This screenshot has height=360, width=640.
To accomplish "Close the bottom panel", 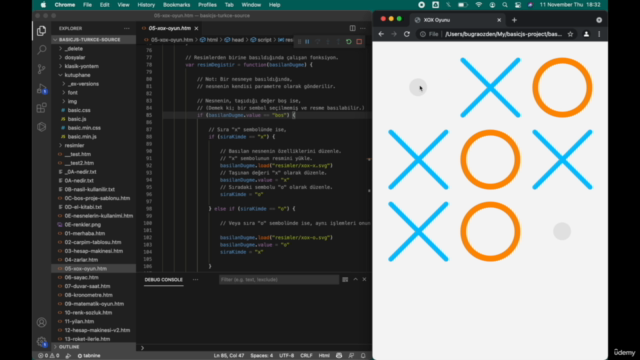I will click(364, 280).
